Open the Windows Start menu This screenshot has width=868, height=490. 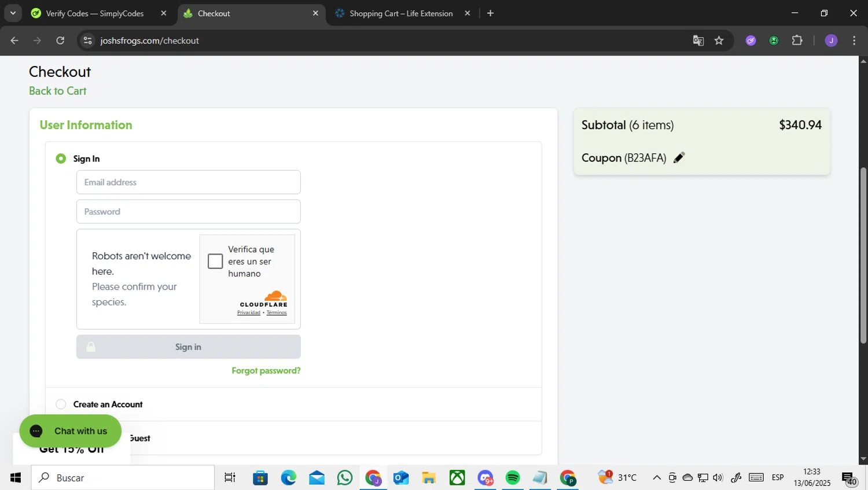15,478
